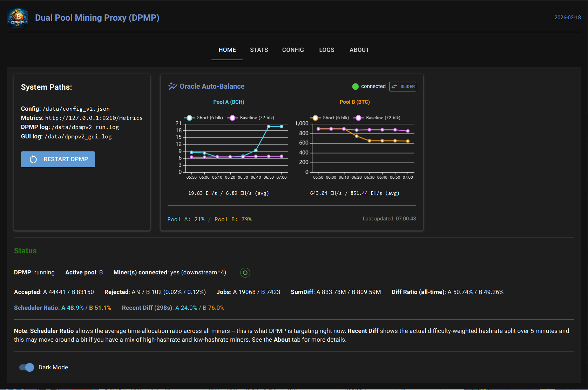Click the swap arrows icon on Slider button

tap(394, 87)
